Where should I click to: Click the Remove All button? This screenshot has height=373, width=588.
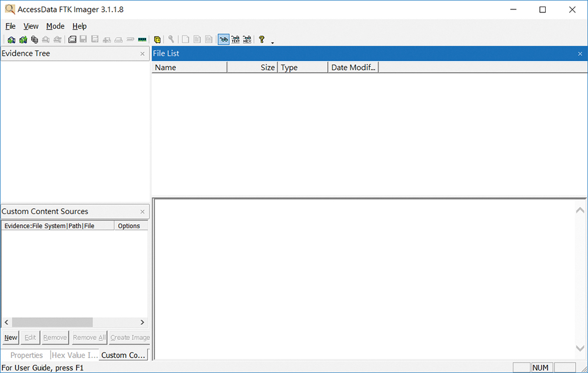[89, 337]
